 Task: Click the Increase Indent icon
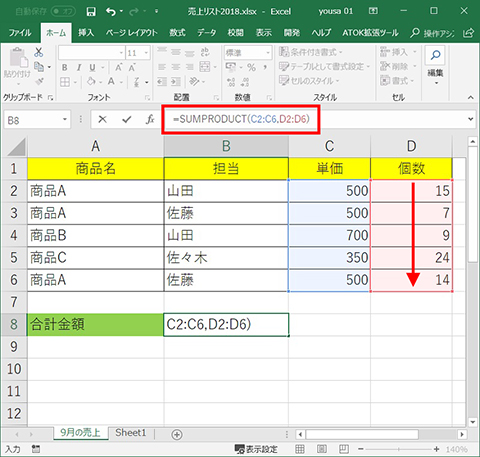(176, 82)
